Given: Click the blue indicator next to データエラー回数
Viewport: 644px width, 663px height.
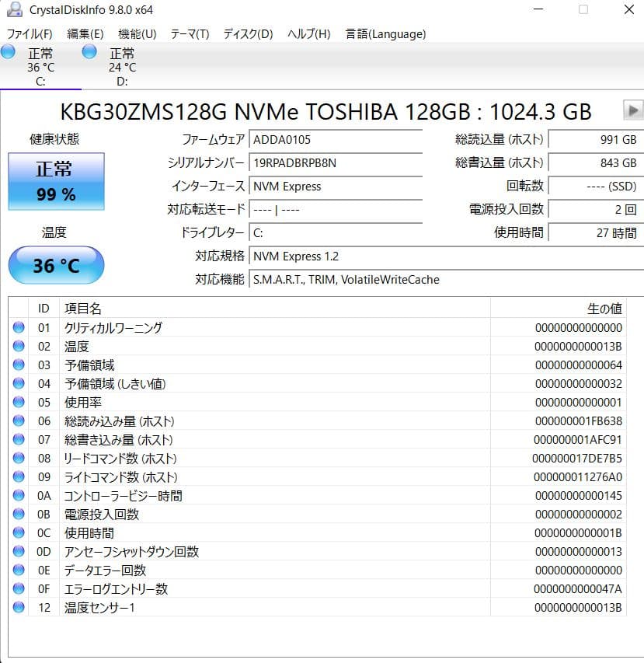Looking at the screenshot, I should click(x=18, y=571).
